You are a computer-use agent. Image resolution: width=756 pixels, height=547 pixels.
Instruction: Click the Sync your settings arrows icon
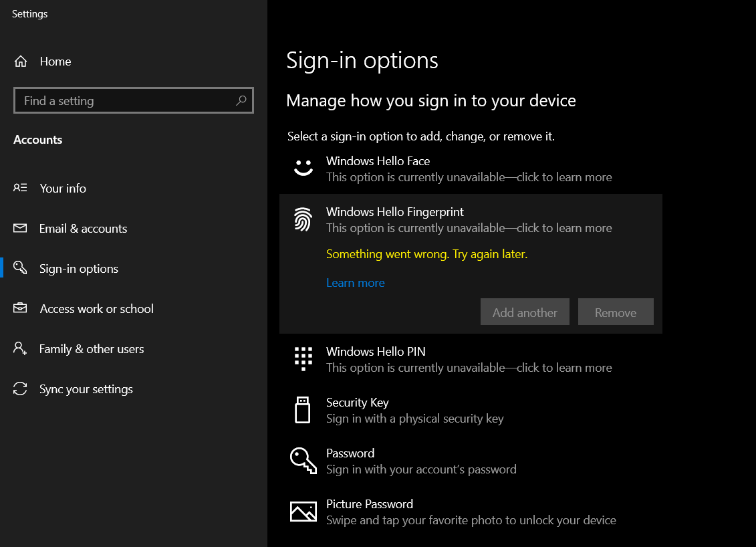pyautogui.click(x=20, y=389)
